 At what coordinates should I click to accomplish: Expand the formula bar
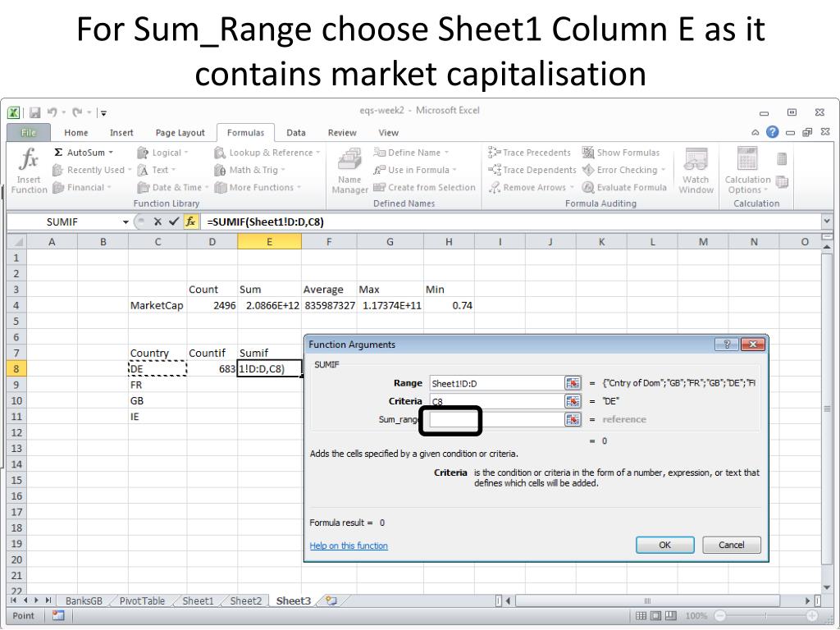[x=827, y=221]
